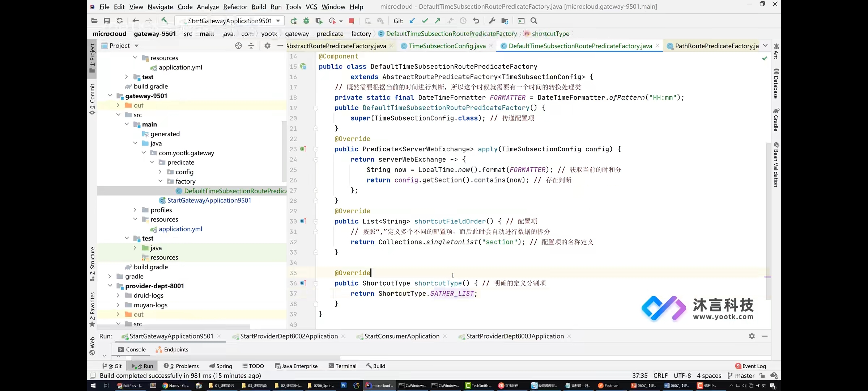
Task: Expand the factory package folder
Action: (163, 181)
